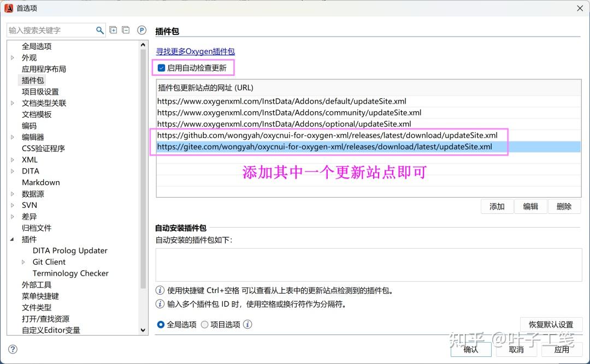Select the community/updateSite.xml URL row
590x364 pixels.
(x=368, y=112)
